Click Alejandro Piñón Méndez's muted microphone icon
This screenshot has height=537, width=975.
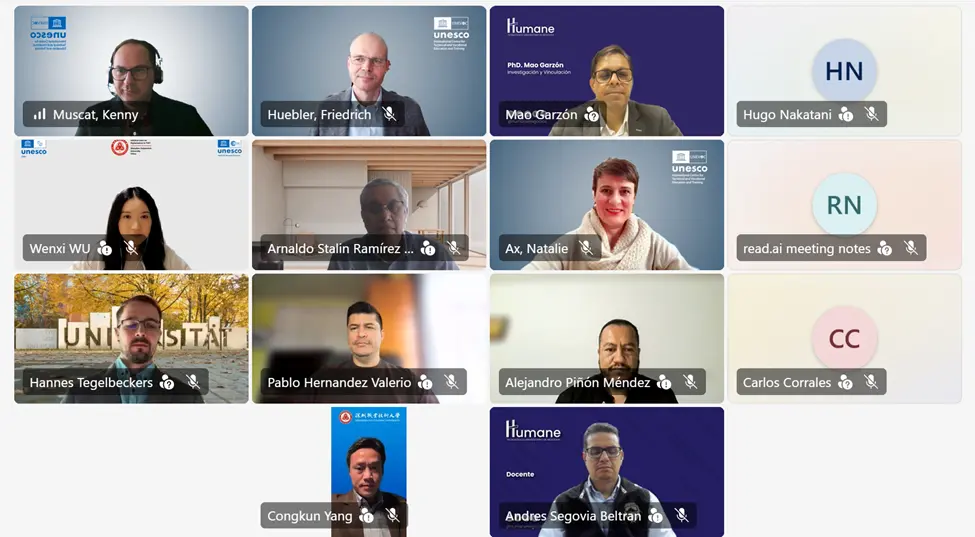click(690, 382)
